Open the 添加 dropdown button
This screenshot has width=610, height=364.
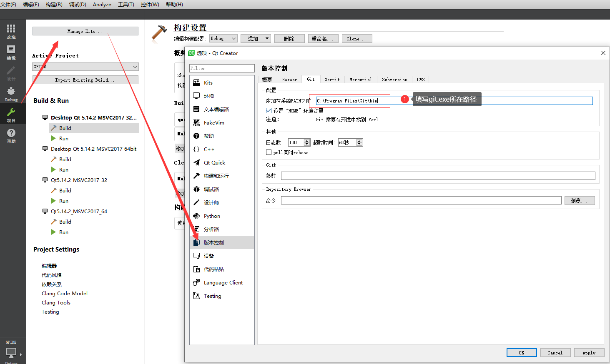[256, 38]
